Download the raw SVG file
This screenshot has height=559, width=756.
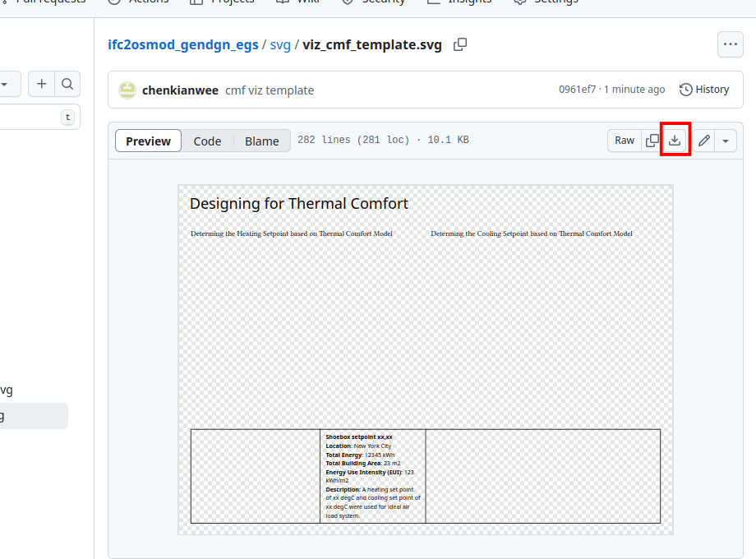(675, 141)
